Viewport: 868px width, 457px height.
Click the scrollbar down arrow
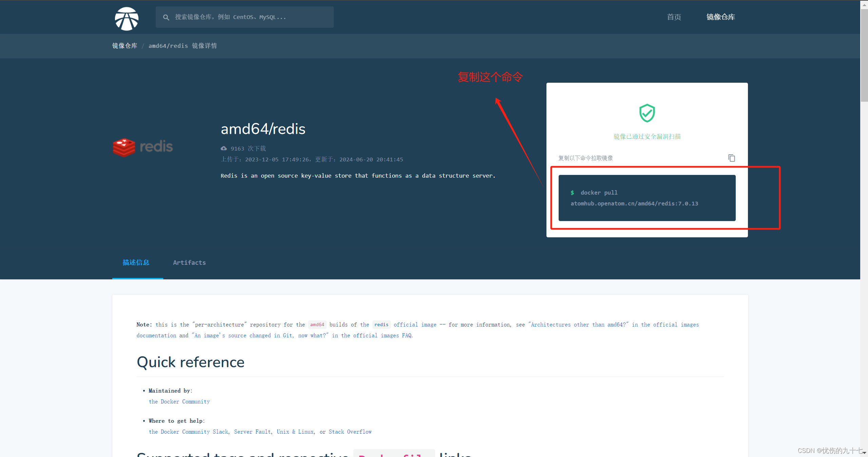coord(864,453)
